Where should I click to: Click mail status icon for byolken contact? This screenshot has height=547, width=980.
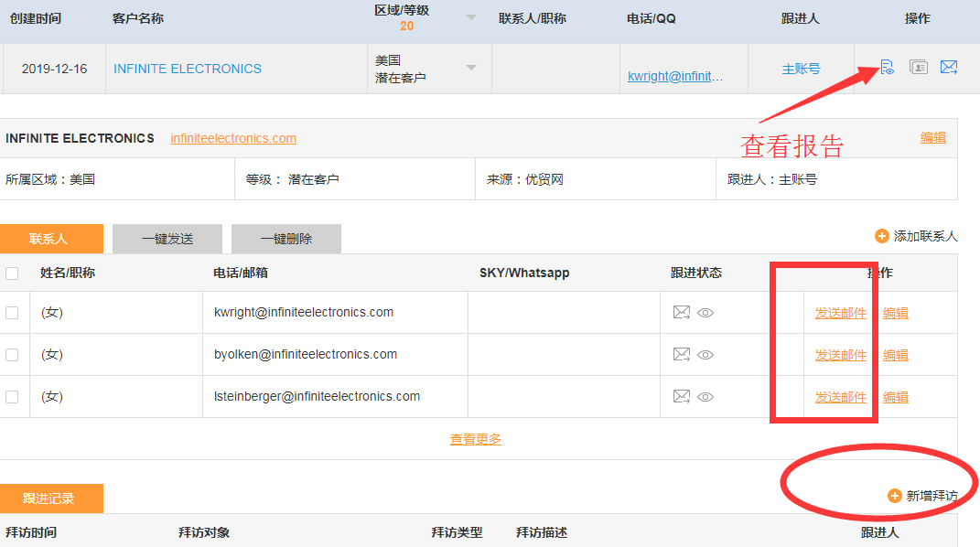(682, 355)
